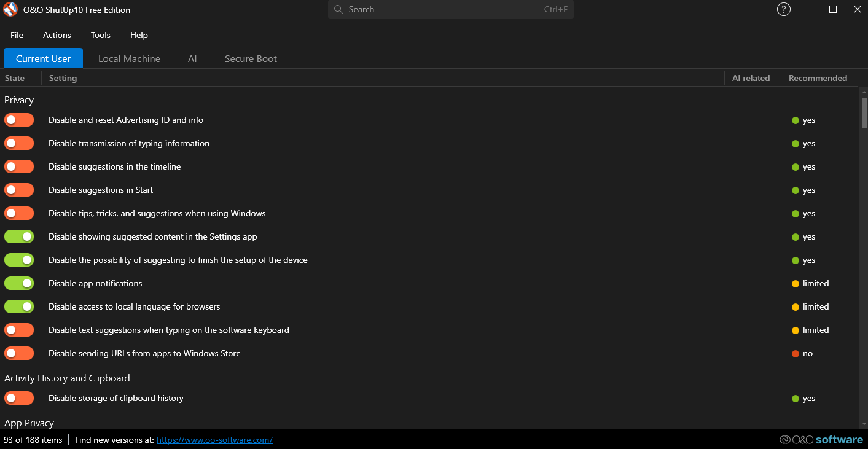Turn off Disable app notifications switch
Image resolution: width=868 pixels, height=449 pixels.
tap(19, 283)
